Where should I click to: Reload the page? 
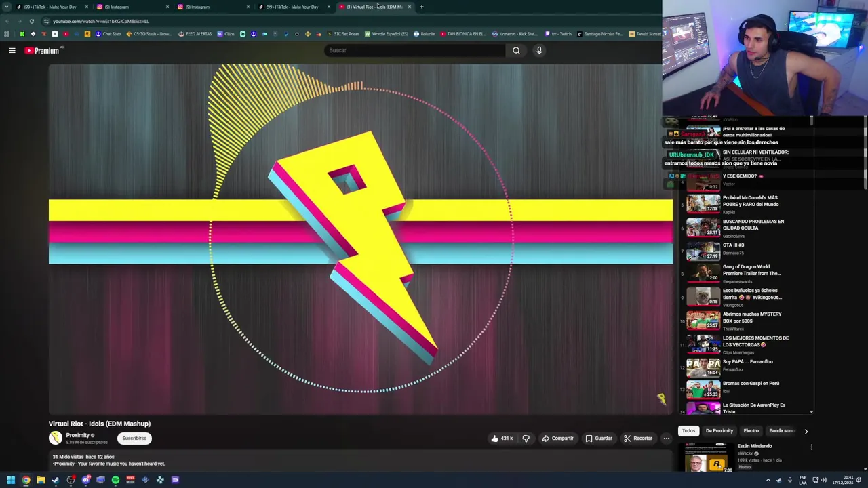point(31,21)
